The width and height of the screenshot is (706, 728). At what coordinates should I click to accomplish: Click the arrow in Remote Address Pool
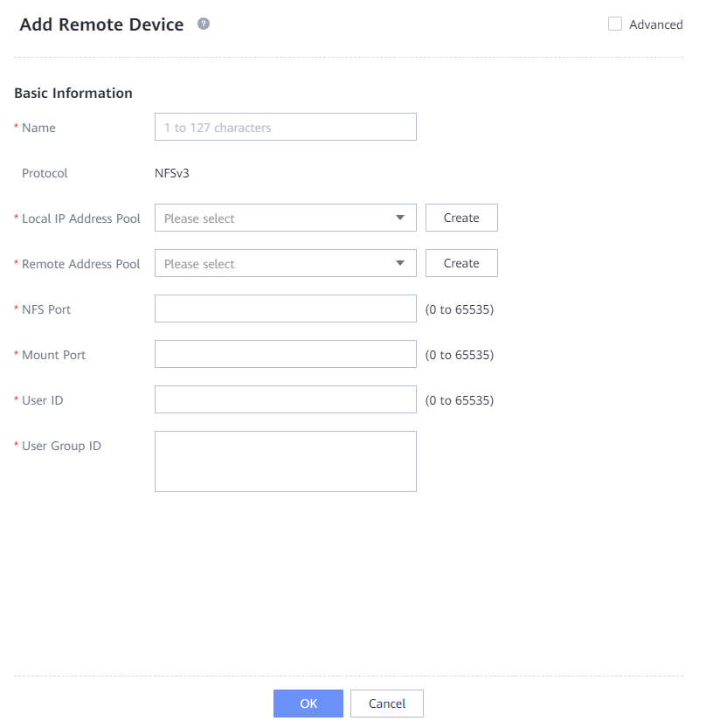pos(400,263)
